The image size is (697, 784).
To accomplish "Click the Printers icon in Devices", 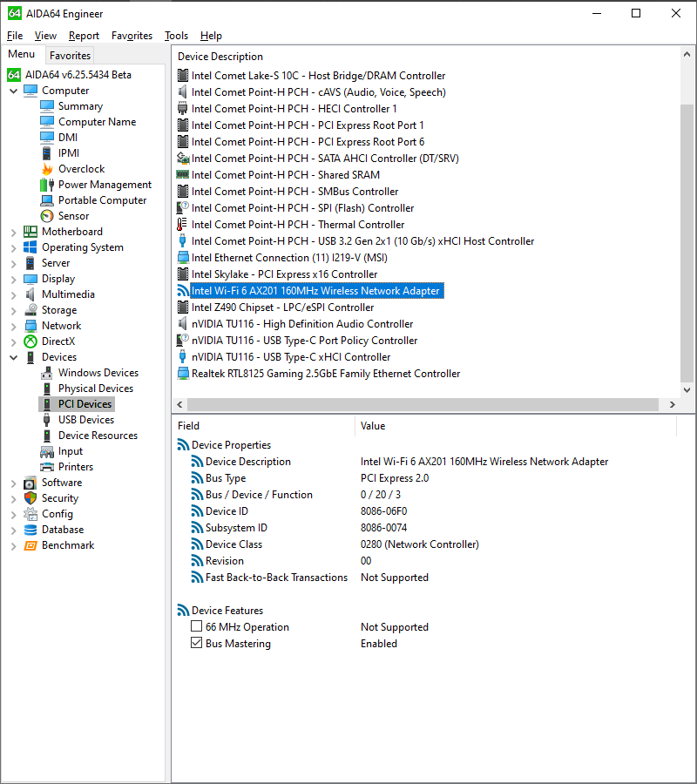I will click(x=47, y=467).
